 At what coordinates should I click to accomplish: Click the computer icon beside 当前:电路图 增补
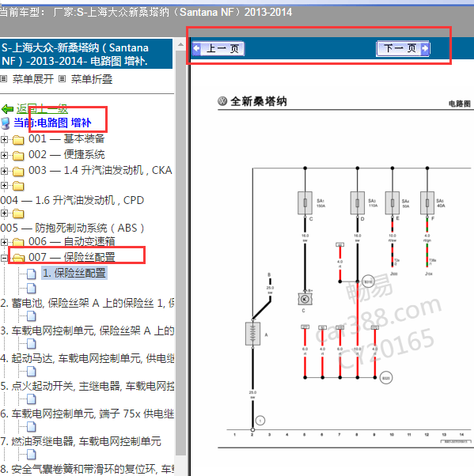point(6,123)
